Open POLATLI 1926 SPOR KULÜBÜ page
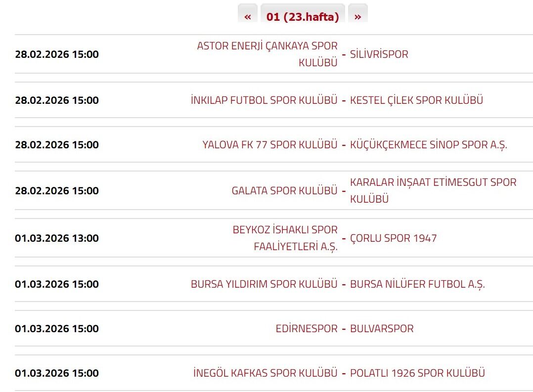533x392 pixels. pyautogui.click(x=417, y=373)
